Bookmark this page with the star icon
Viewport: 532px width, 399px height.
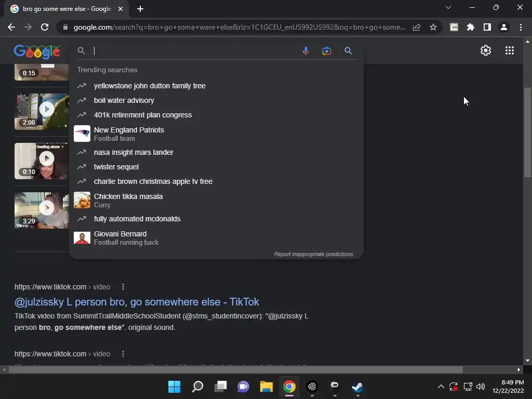433,27
